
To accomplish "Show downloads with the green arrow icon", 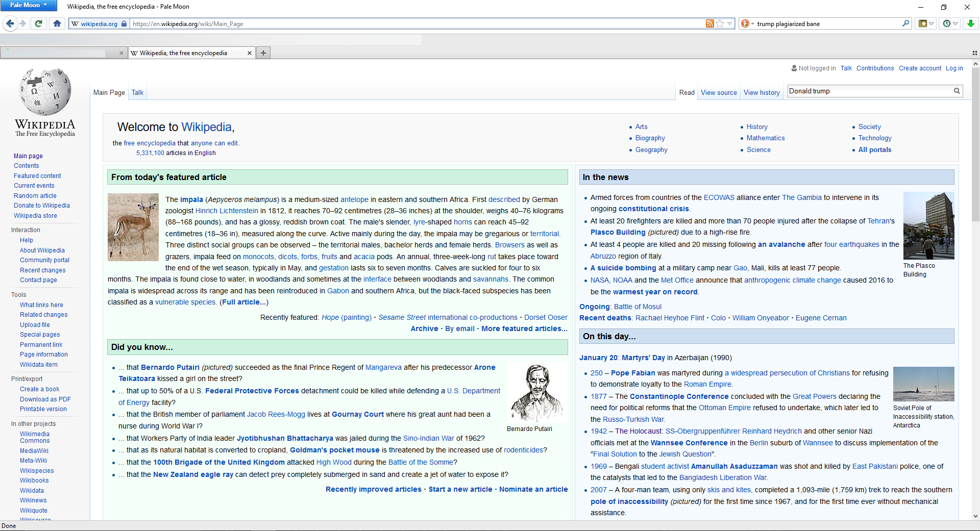I will point(971,23).
